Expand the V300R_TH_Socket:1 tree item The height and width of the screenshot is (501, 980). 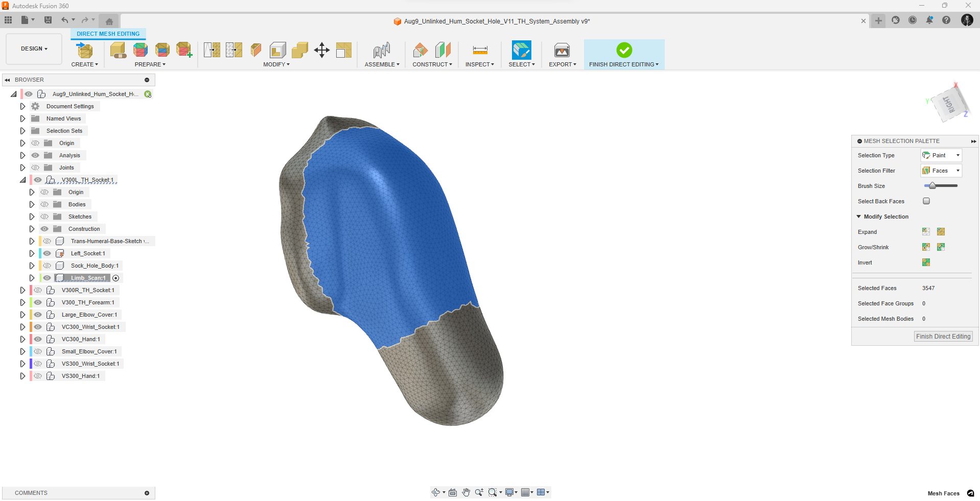pyautogui.click(x=22, y=290)
